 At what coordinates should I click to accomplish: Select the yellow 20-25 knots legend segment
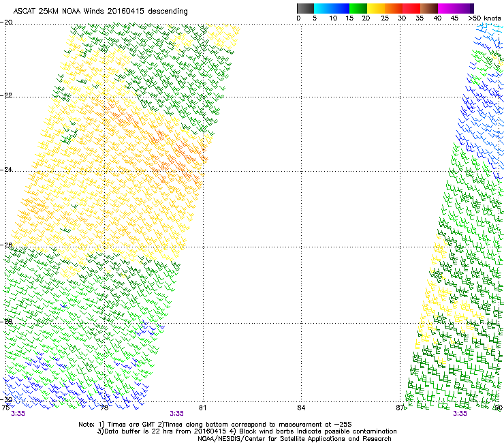[x=376, y=8]
